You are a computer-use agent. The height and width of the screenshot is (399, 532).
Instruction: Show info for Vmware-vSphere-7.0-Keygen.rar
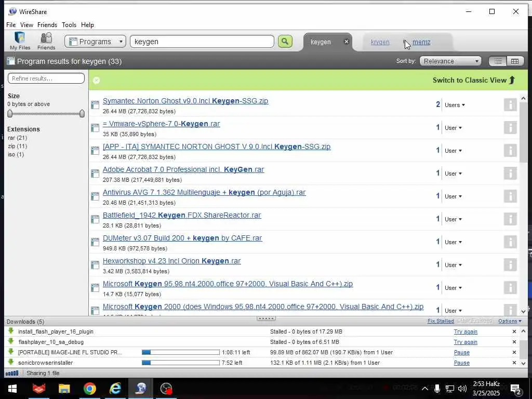(510, 128)
